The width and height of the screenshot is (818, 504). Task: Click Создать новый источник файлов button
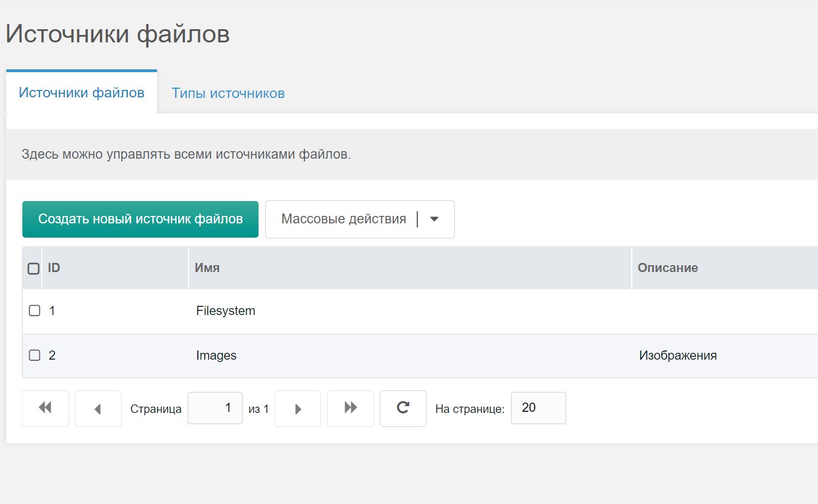coord(140,219)
